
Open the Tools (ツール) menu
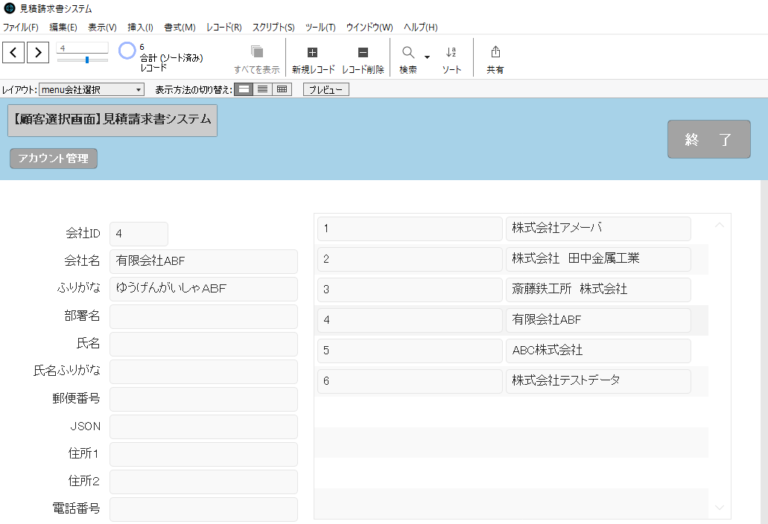[320, 27]
